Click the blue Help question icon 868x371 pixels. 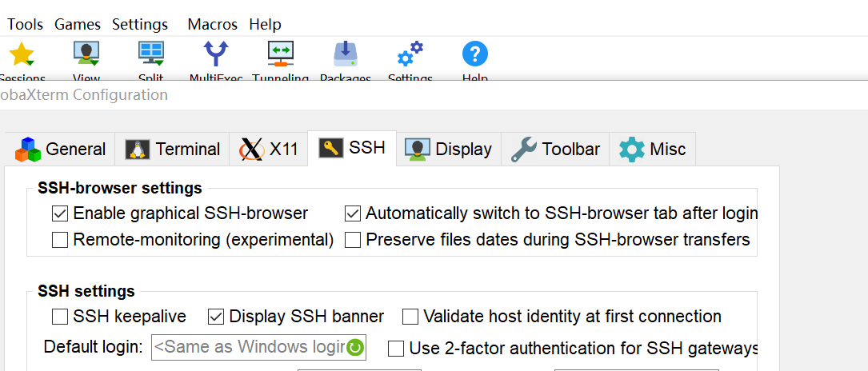pos(475,54)
